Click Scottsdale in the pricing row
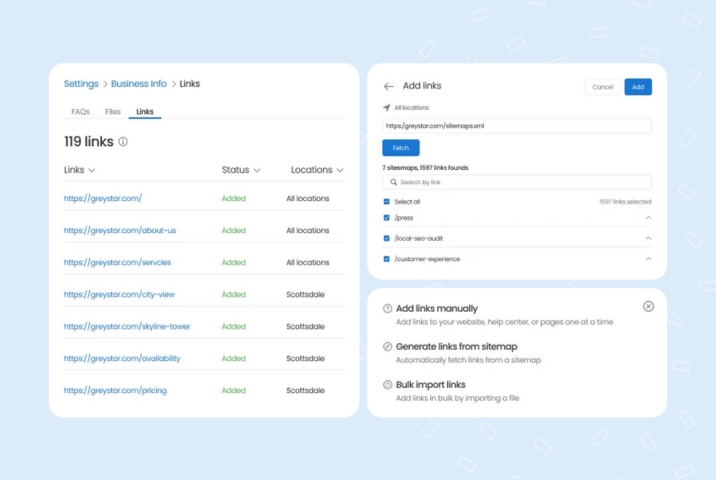This screenshot has height=480, width=716. pos(305,390)
